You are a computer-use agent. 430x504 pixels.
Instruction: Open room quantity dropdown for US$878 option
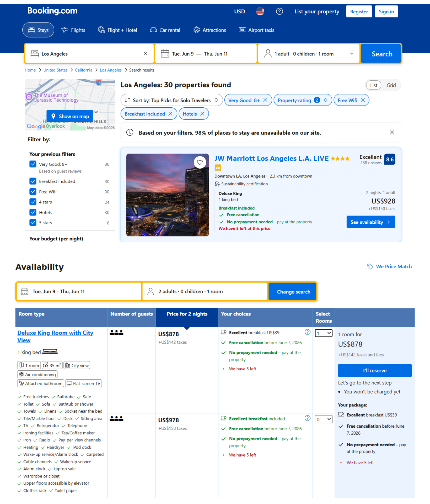point(324,333)
